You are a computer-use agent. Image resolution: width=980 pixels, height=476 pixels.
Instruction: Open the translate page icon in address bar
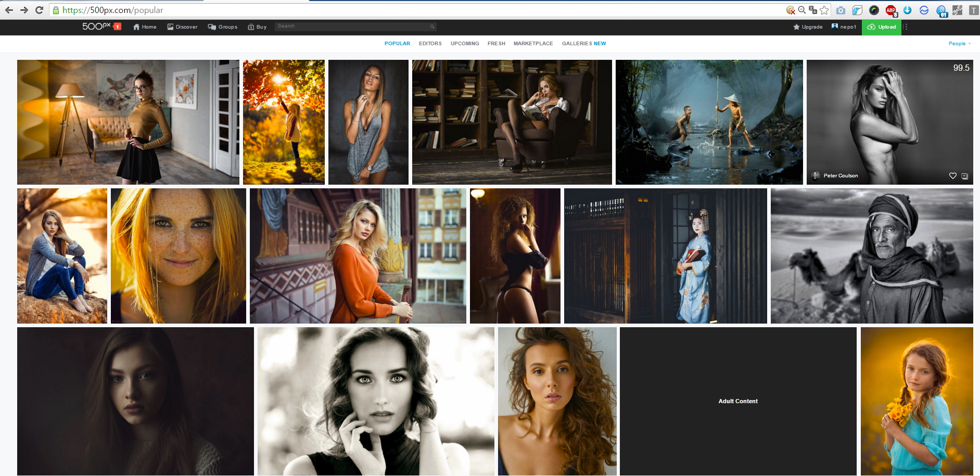813,10
